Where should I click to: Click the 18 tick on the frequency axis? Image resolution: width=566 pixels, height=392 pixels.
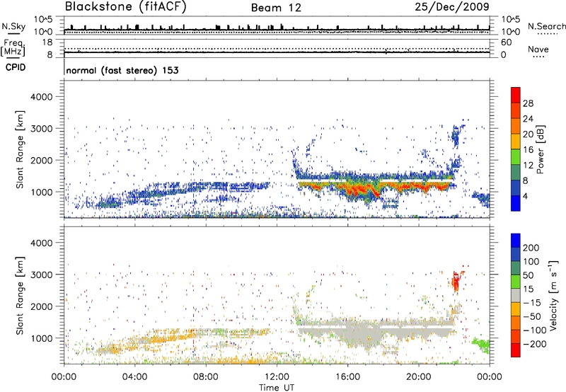click(47, 42)
